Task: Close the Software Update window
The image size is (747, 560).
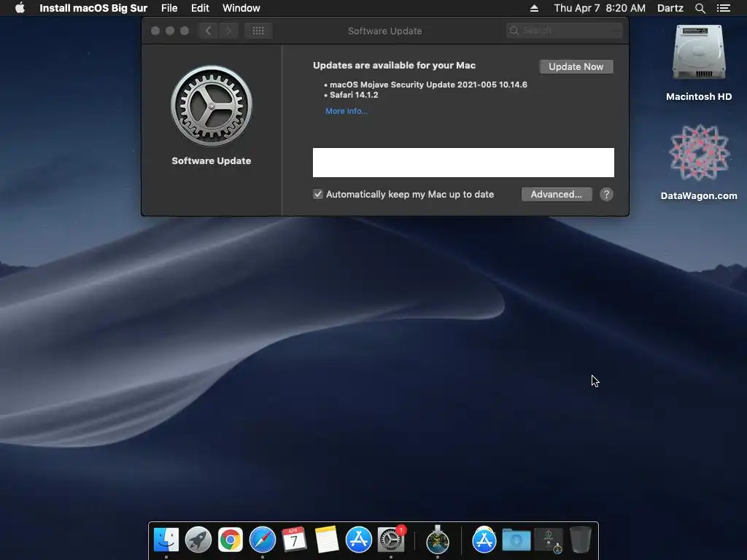Action: (x=155, y=31)
